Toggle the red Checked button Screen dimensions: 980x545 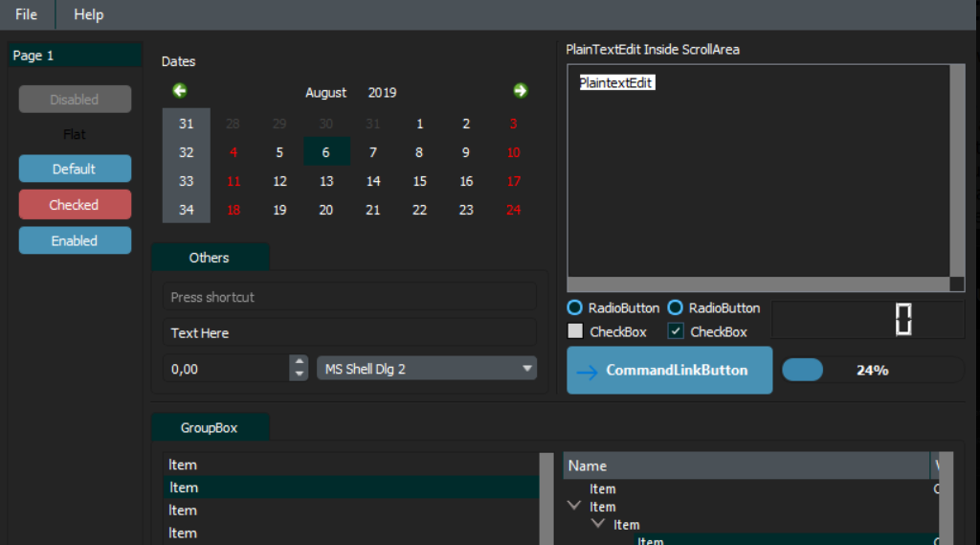point(75,205)
